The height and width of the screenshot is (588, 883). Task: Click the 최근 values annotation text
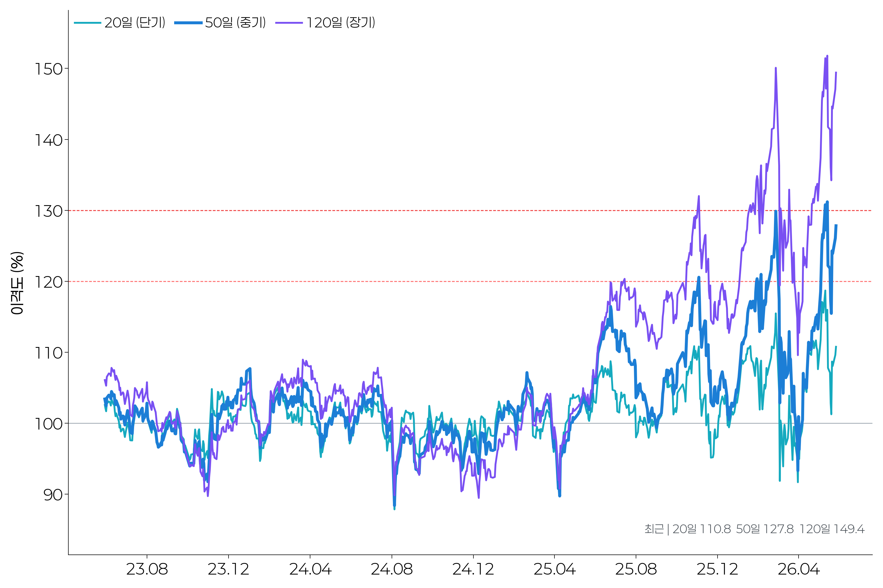click(x=754, y=529)
